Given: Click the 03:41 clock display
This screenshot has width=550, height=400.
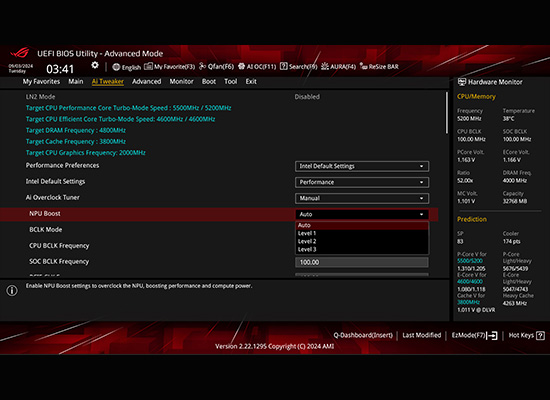Looking at the screenshot, I should pos(60,69).
